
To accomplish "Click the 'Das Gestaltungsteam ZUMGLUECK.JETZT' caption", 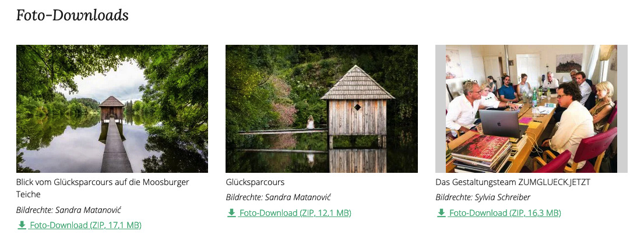I will click(513, 182).
